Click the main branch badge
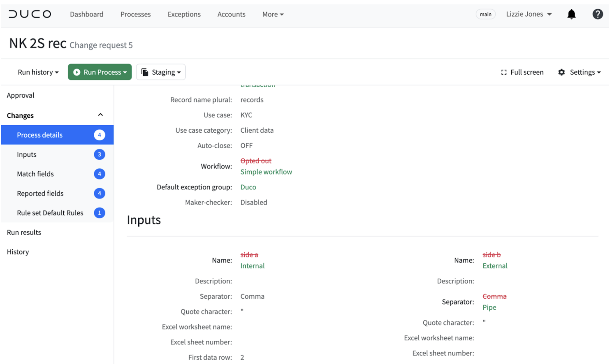Screen dimensions: 614x364 [x=485, y=14]
